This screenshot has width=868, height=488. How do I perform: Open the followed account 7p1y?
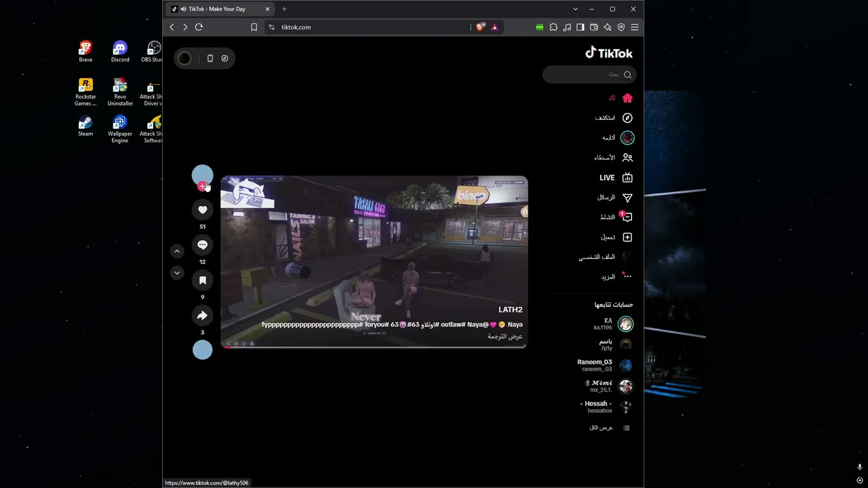[616, 344]
